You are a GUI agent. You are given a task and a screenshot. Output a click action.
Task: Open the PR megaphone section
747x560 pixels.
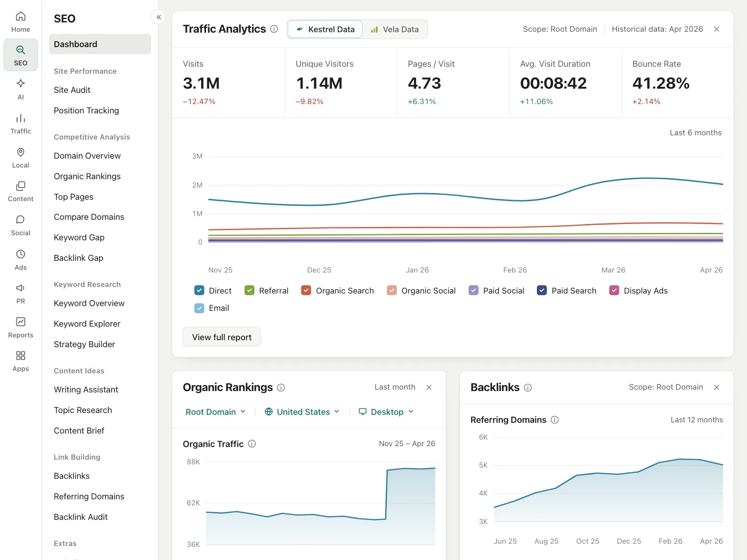point(21,294)
